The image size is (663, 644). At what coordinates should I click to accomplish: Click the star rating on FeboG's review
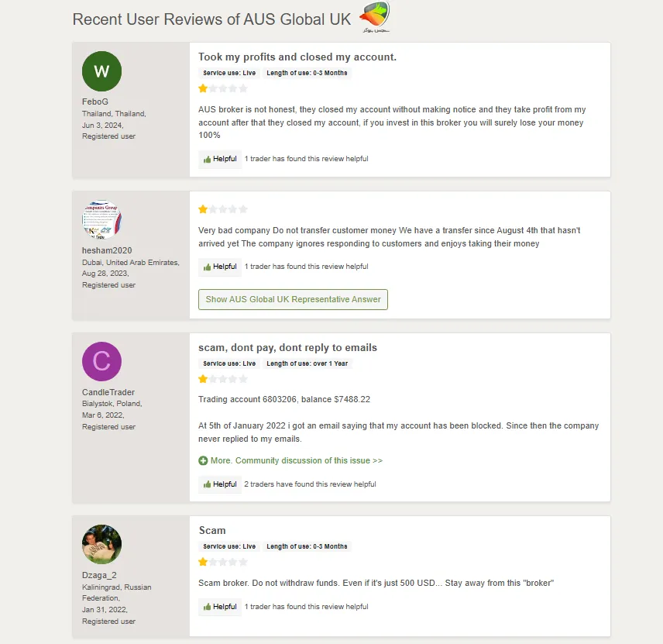tap(223, 88)
